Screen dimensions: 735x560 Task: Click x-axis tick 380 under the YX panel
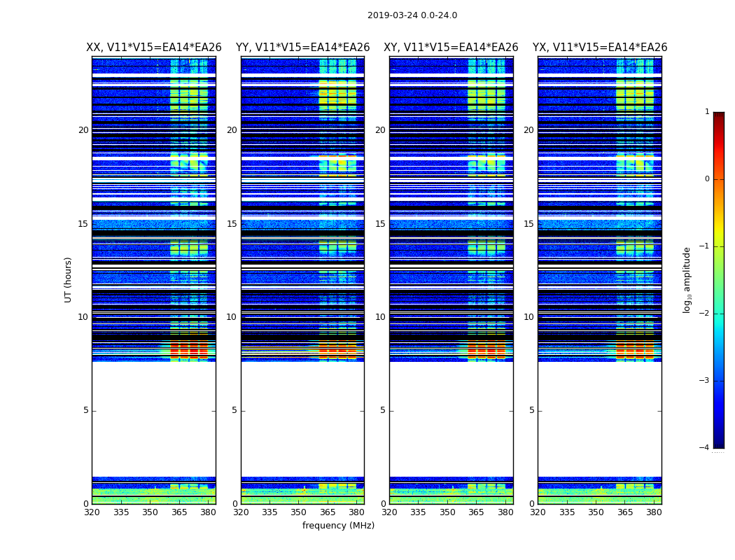654,512
